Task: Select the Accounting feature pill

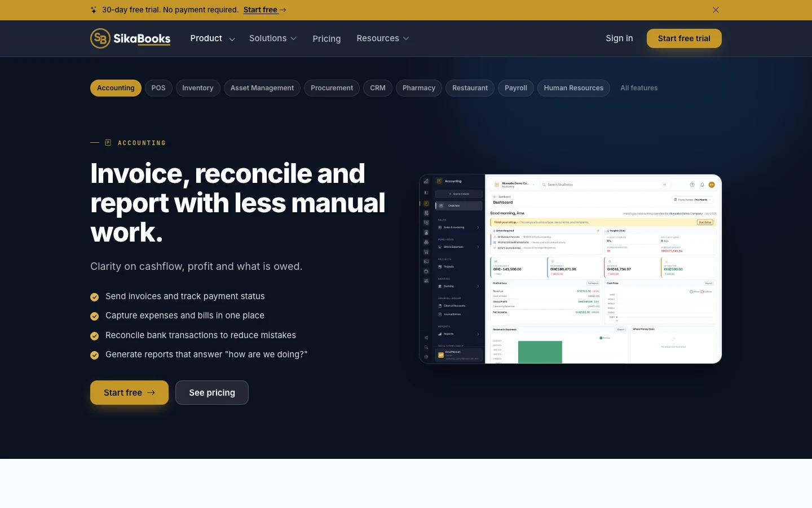Action: (116, 88)
